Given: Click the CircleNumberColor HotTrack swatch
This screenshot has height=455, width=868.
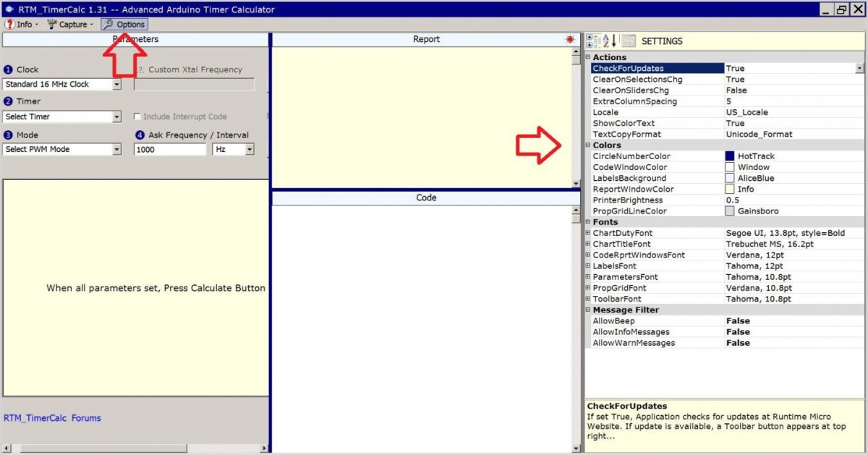Looking at the screenshot, I should (730, 156).
